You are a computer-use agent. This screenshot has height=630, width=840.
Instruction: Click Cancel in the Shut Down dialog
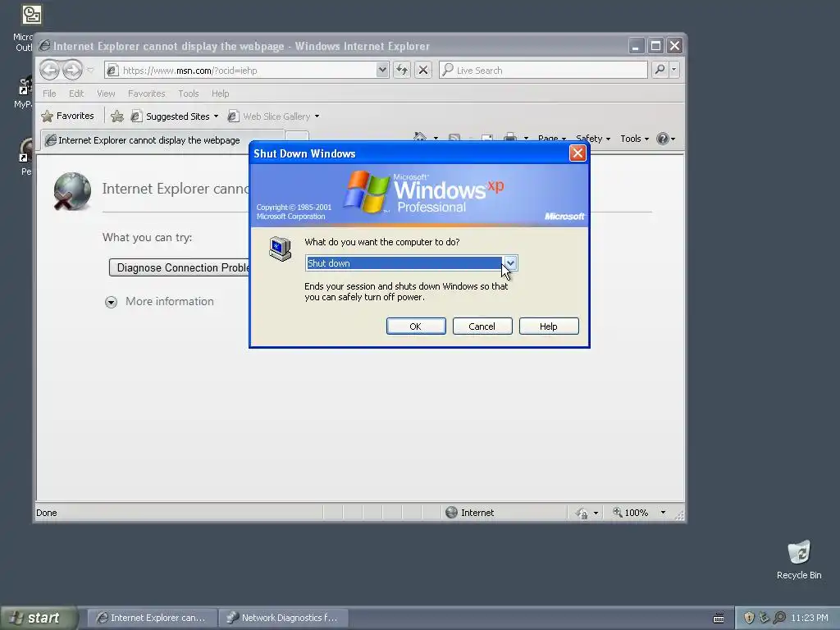pos(482,326)
